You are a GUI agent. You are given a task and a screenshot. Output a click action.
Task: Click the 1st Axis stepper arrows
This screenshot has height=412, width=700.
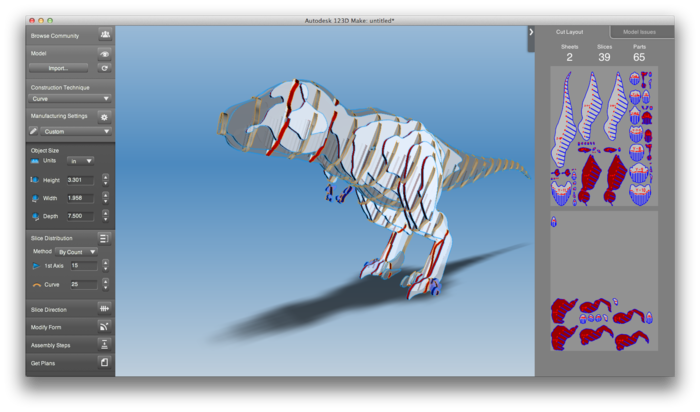click(x=106, y=266)
